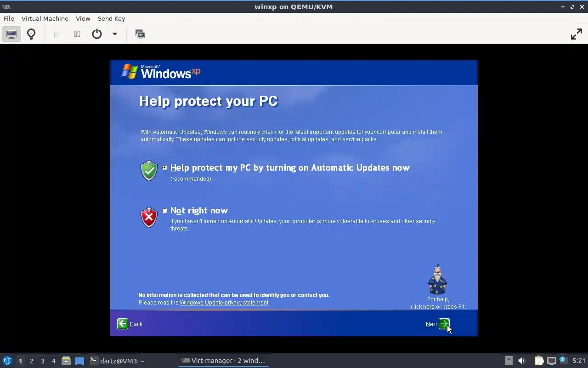
Task: Click the '(recommended)' label
Action: point(191,179)
